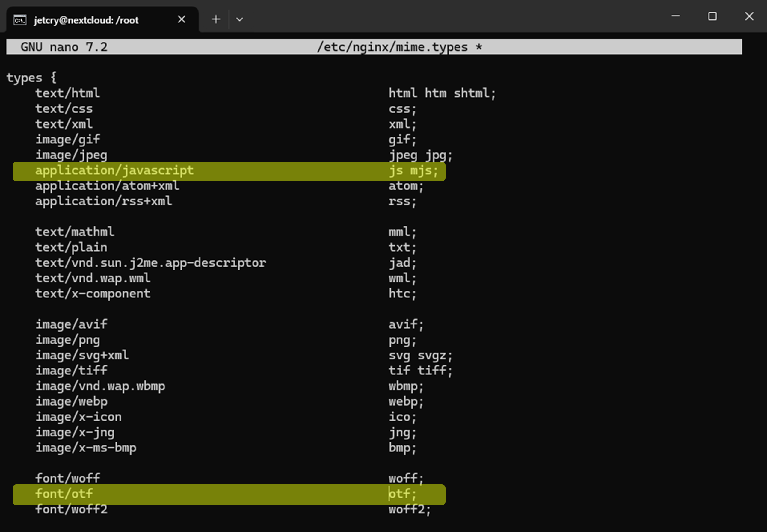767x532 pixels.
Task: Open a new terminal tab with plus button
Action: (216, 19)
